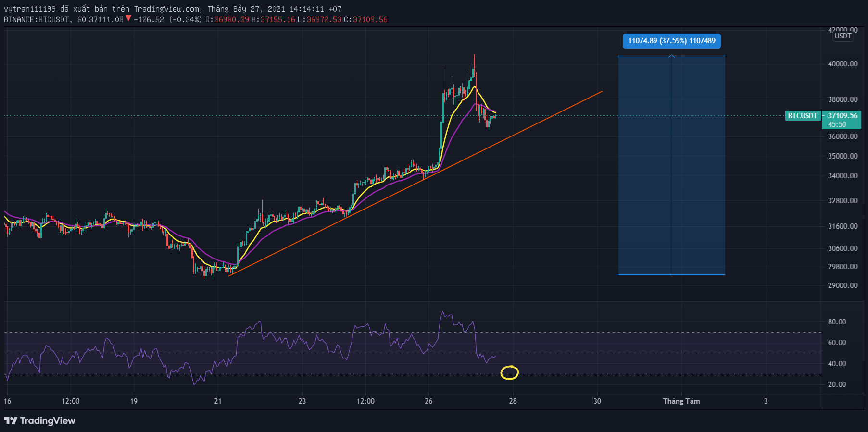Screen dimensions: 868x432
Task: Click the date label 19 on time axis
Action: pyautogui.click(x=134, y=401)
